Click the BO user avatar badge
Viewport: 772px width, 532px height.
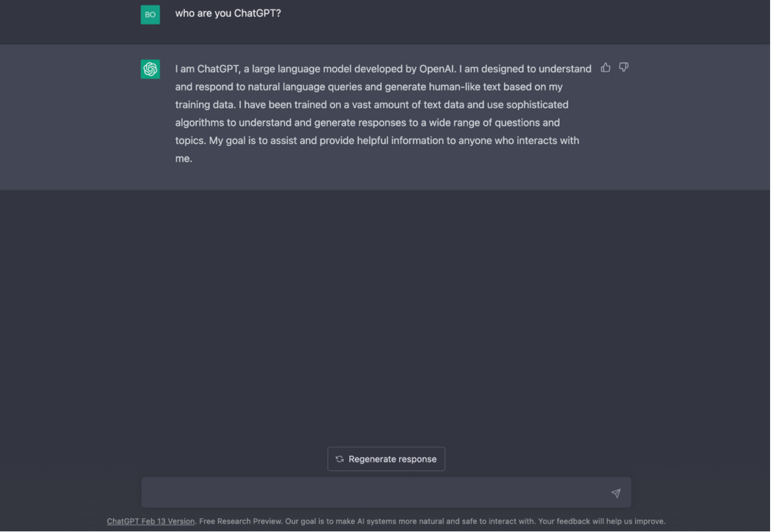click(x=150, y=14)
